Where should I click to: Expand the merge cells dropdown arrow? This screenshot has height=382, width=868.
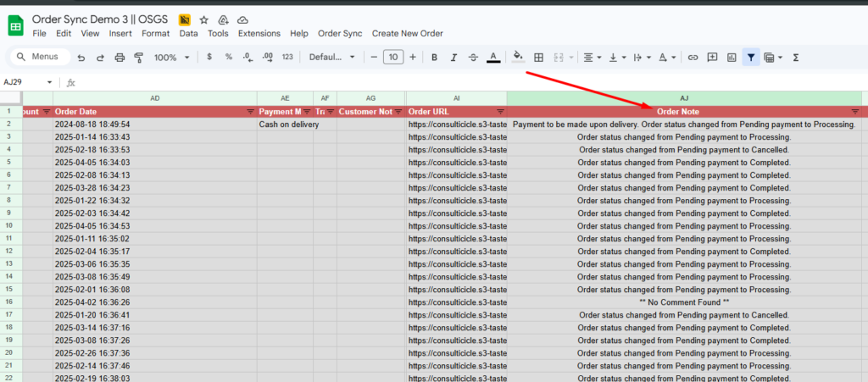(570, 57)
